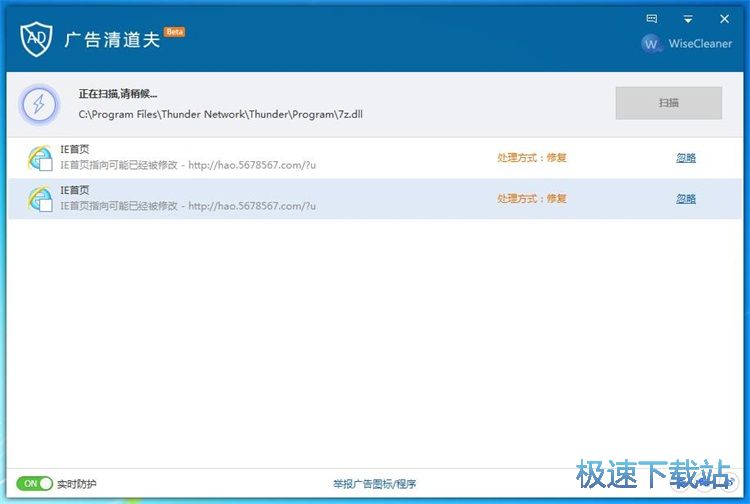The width and height of the screenshot is (750, 504).
Task: Click the Beta badge next to title
Action: pos(175,32)
